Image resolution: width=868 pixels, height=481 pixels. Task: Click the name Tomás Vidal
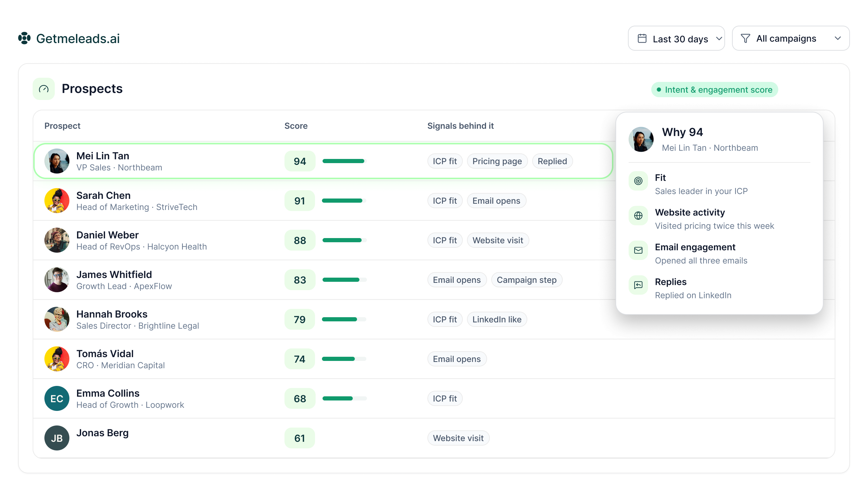click(x=105, y=354)
